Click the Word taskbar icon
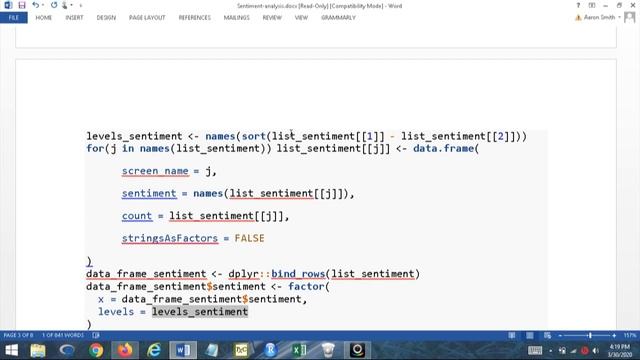This screenshot has height=360, width=640. (x=183, y=350)
